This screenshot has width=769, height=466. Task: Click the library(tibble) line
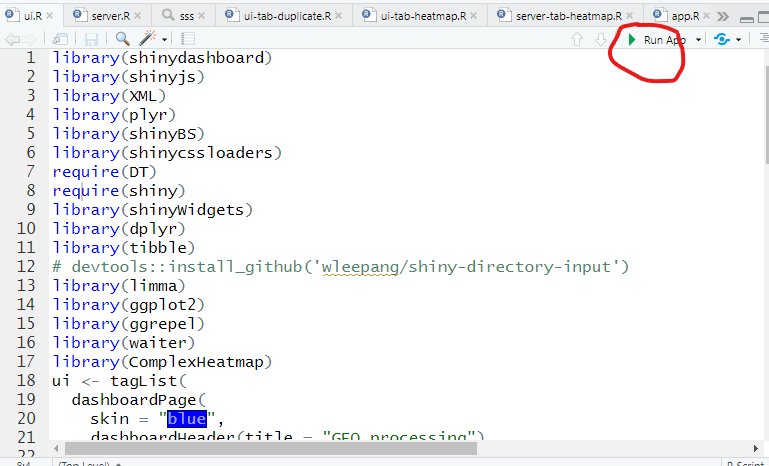coord(124,248)
